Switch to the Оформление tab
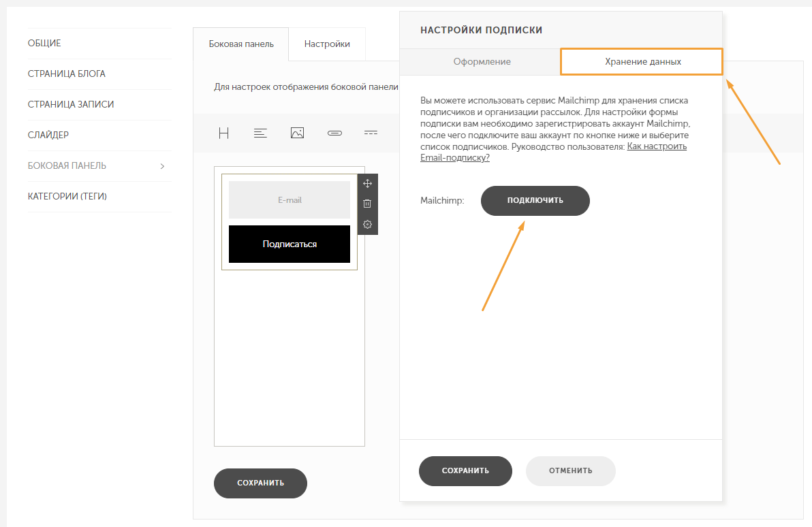The height and width of the screenshot is (527, 812). point(482,61)
